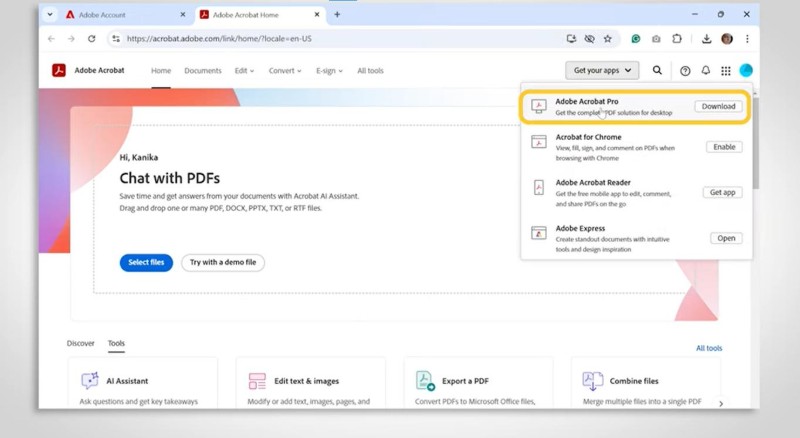The height and width of the screenshot is (438, 800).
Task: Collapse the Get your apps dropdown
Action: pos(602,70)
